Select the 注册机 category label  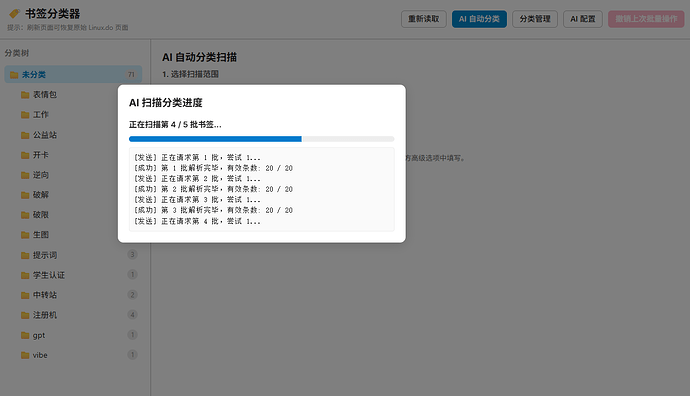pyautogui.click(x=45, y=315)
